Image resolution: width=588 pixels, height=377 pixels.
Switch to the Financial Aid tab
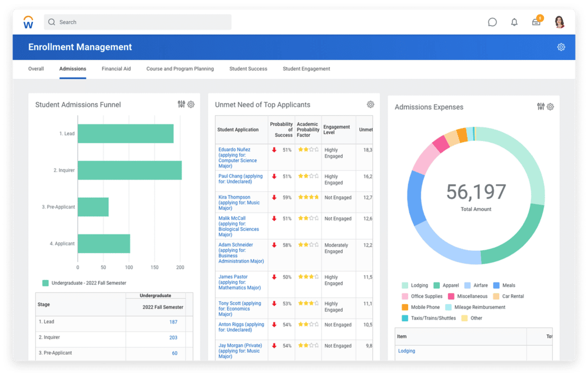coord(116,69)
